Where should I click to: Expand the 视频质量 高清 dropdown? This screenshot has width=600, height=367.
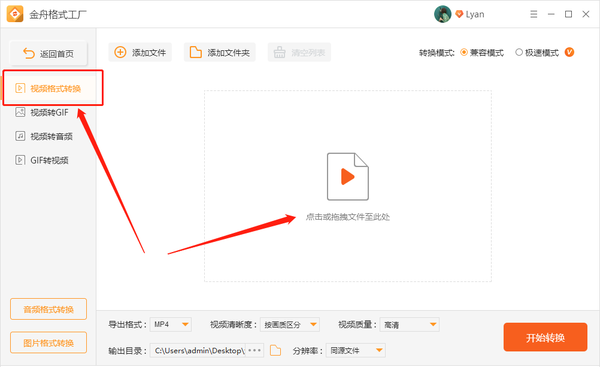(x=409, y=325)
